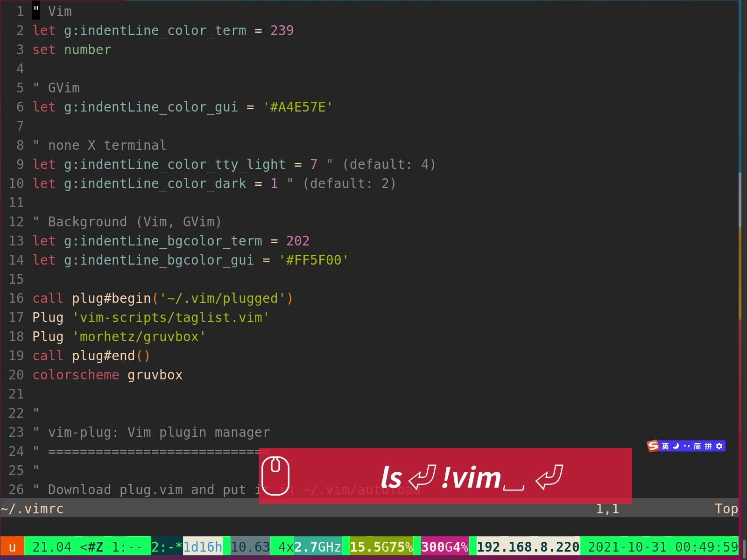Click the '(default: 4)' comment
Screen dimensions: 747x560
click(x=389, y=164)
